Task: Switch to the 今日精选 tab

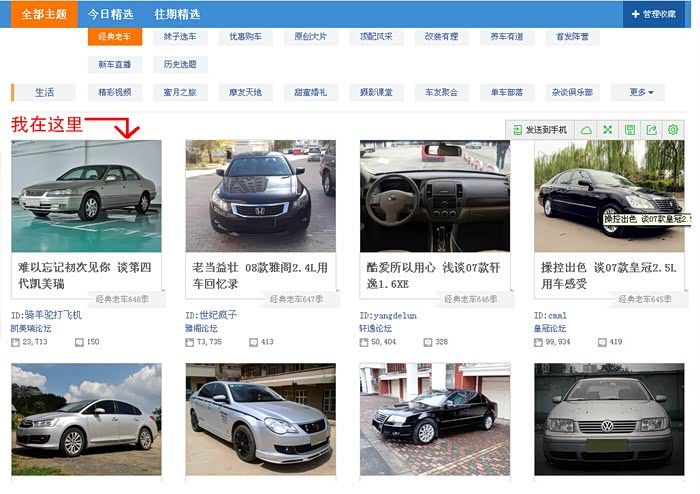Action: (x=110, y=14)
